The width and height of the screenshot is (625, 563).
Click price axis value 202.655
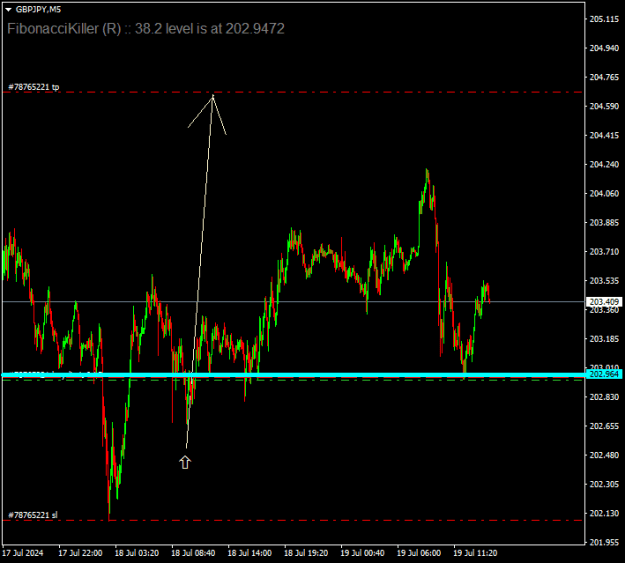(604, 426)
